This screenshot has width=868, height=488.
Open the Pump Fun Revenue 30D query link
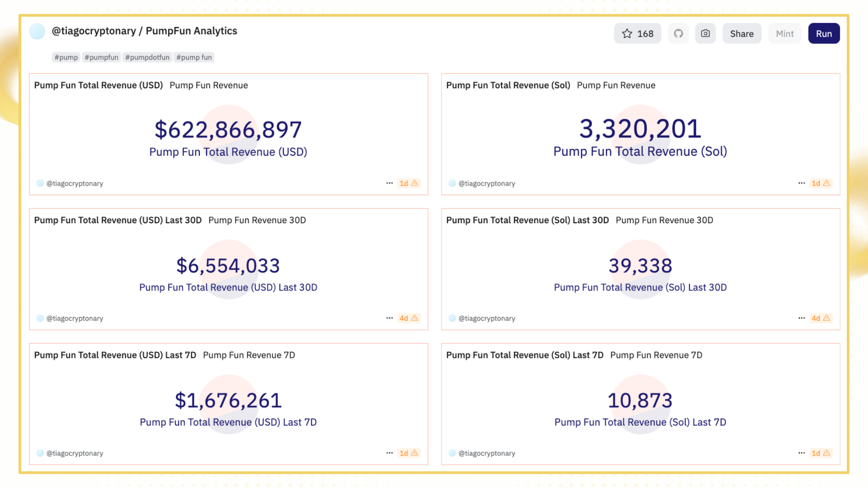[257, 220]
